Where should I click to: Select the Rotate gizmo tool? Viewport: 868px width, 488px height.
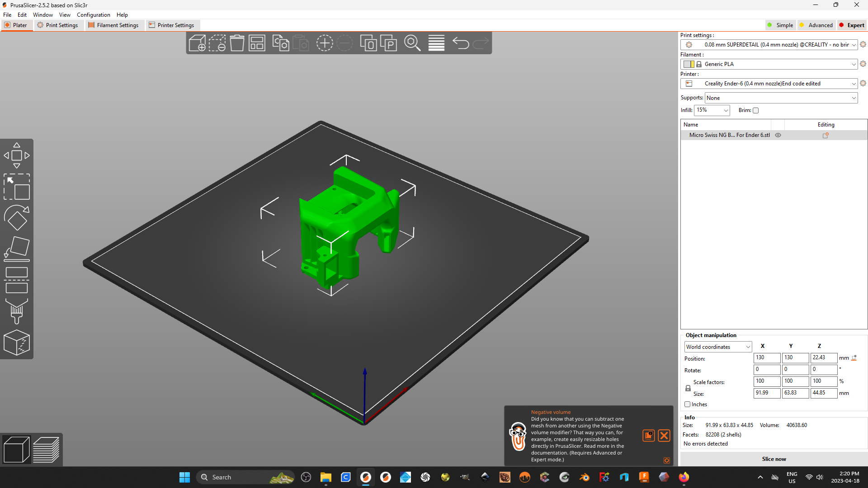pos(17,218)
